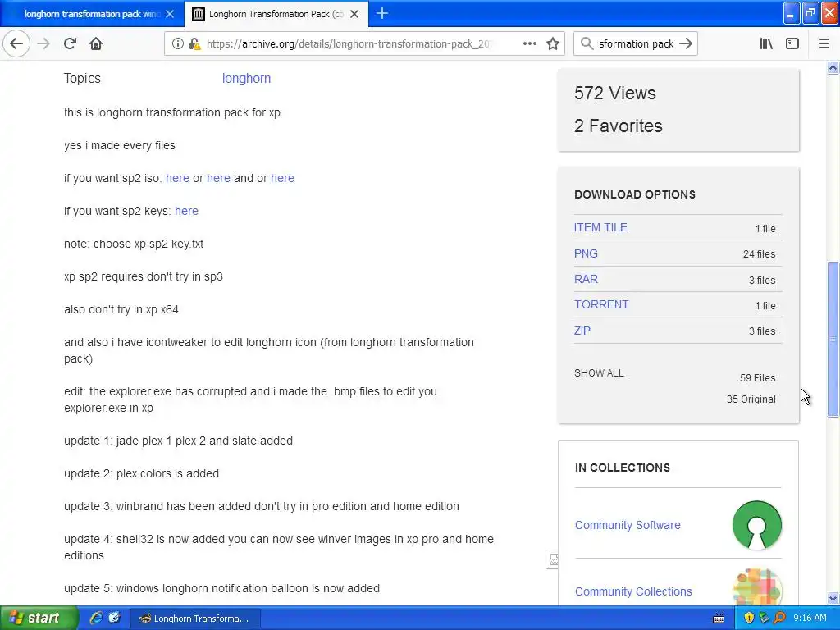840x630 pixels.
Task: Click SHOW ALL files
Action: coord(599,373)
